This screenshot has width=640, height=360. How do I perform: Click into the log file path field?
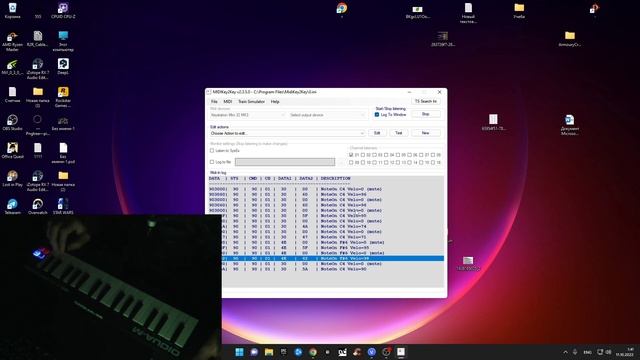tap(285, 162)
